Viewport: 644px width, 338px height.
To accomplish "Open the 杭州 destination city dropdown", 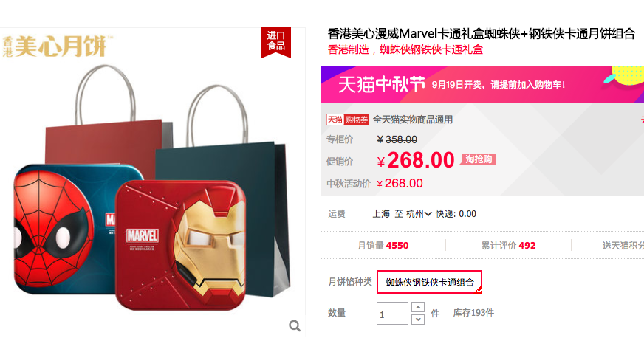I will click(419, 214).
